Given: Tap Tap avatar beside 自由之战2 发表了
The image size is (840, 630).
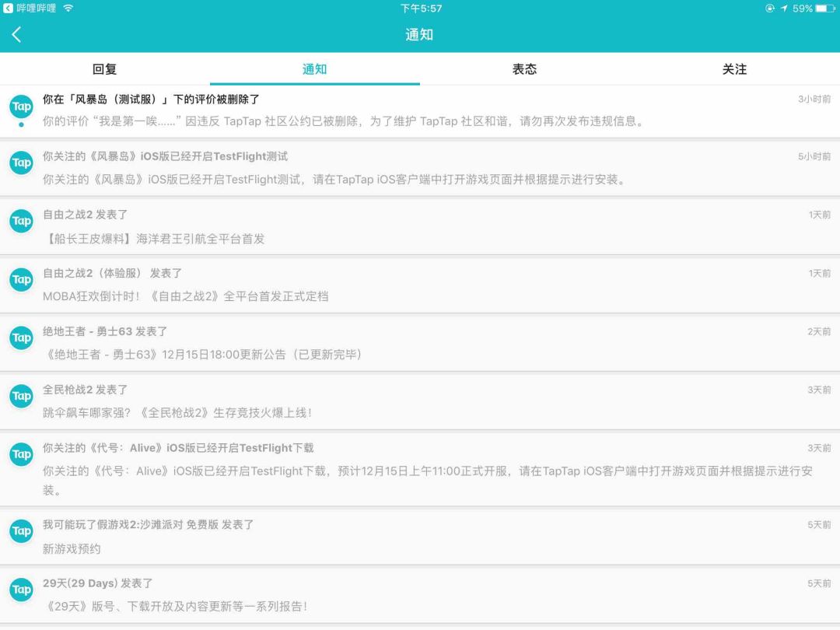Looking at the screenshot, I should (22, 221).
